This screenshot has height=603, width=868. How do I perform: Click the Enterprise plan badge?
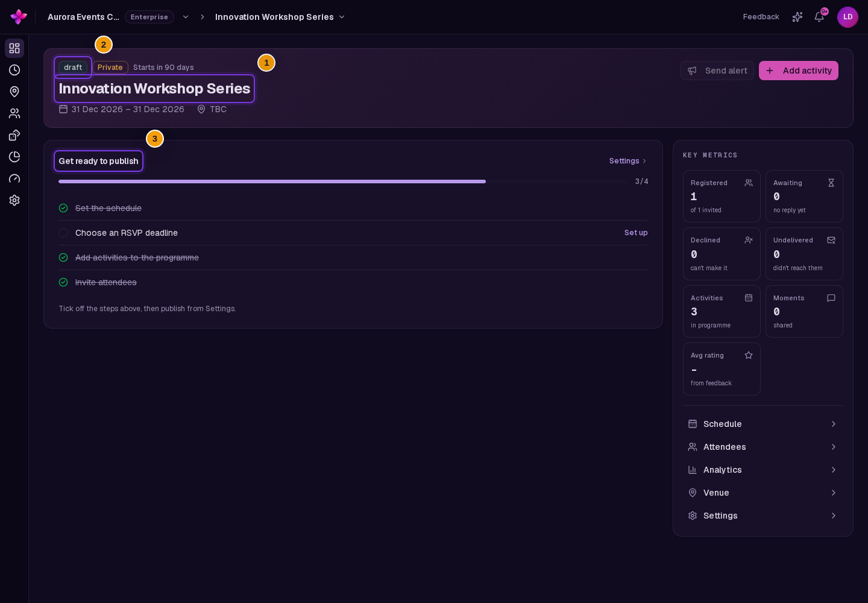149,17
